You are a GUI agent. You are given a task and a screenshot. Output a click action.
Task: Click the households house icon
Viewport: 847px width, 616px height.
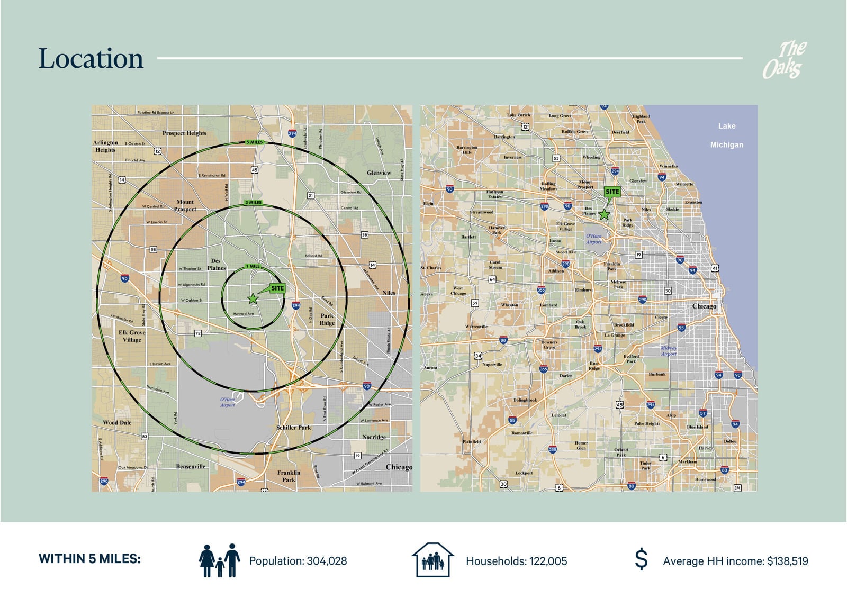pos(432,559)
